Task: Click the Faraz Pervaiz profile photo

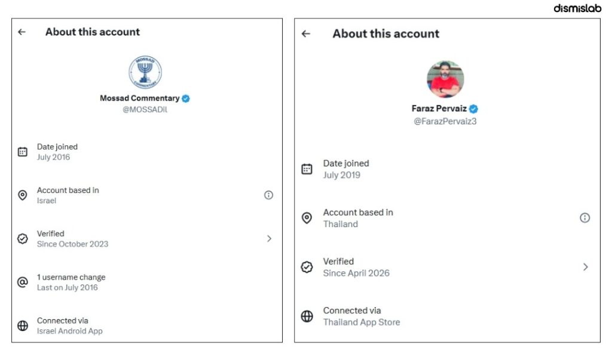Action: 445,79
